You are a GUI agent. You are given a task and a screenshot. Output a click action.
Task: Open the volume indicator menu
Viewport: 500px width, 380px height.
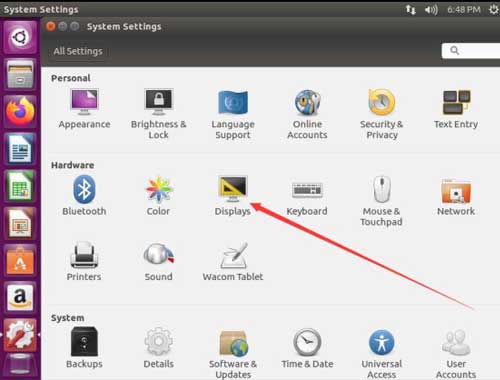tap(431, 9)
